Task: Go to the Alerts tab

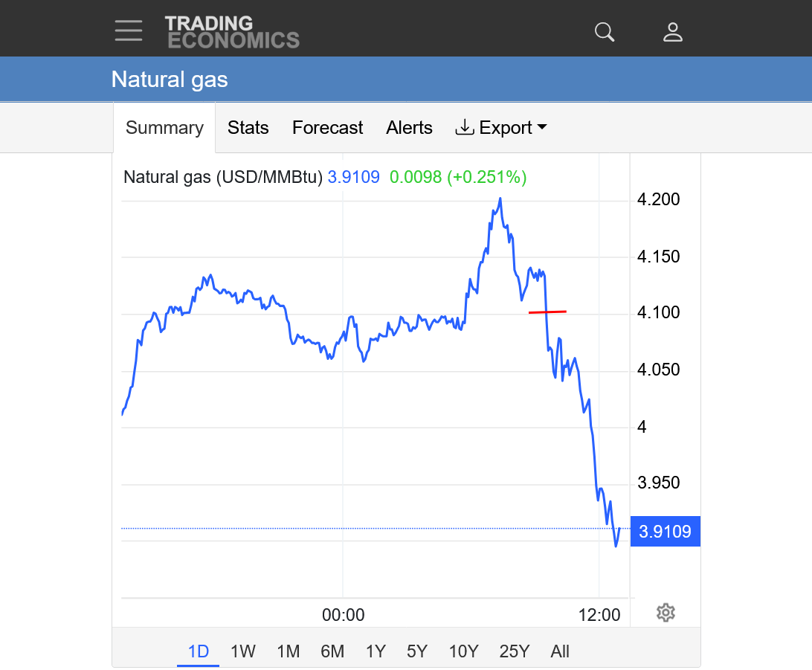Action: [x=409, y=128]
